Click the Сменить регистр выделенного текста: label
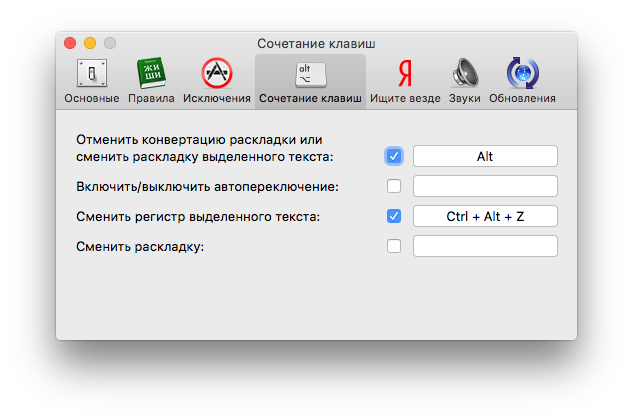Viewport: 633px width, 420px height. 198,216
